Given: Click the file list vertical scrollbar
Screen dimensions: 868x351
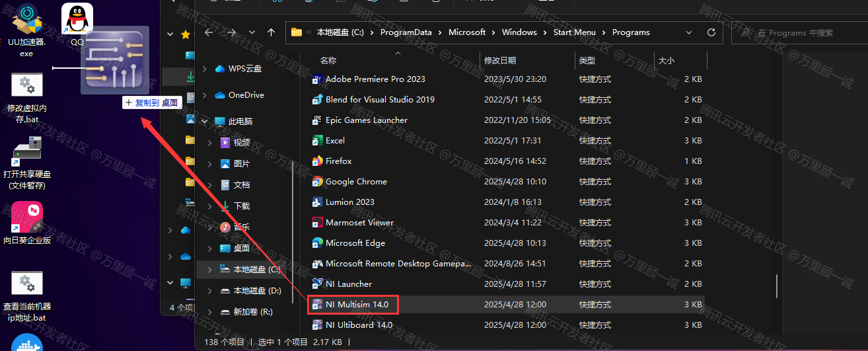Looking at the screenshot, I should [777, 286].
